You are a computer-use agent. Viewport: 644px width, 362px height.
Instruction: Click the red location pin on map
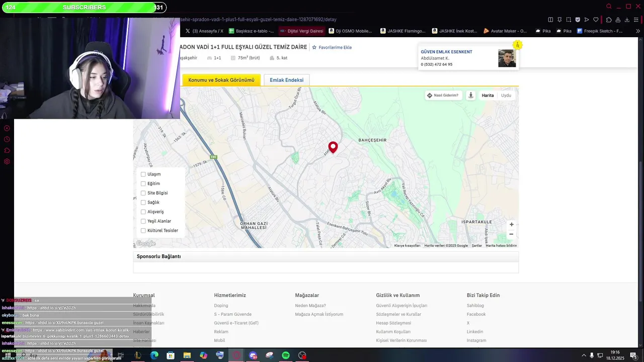333,147
